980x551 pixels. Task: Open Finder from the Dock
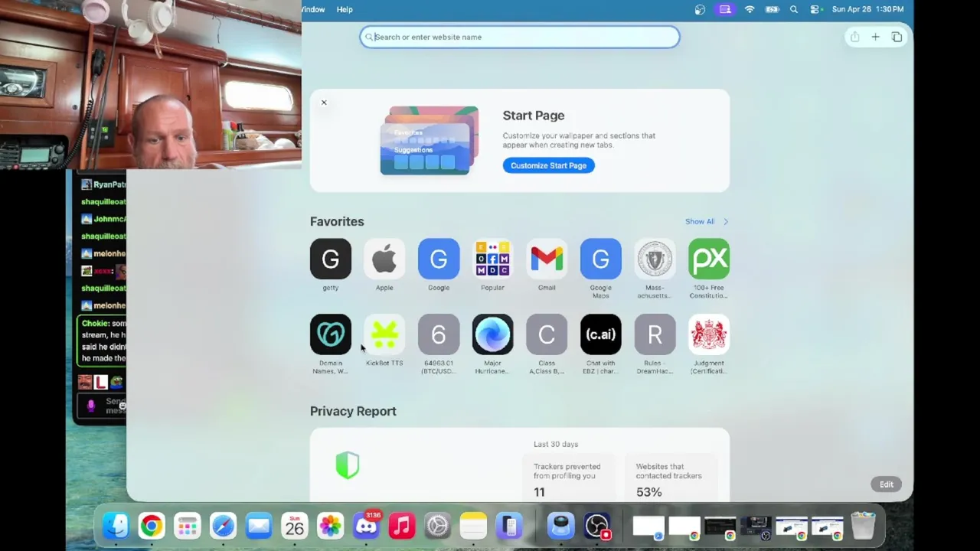click(x=116, y=526)
